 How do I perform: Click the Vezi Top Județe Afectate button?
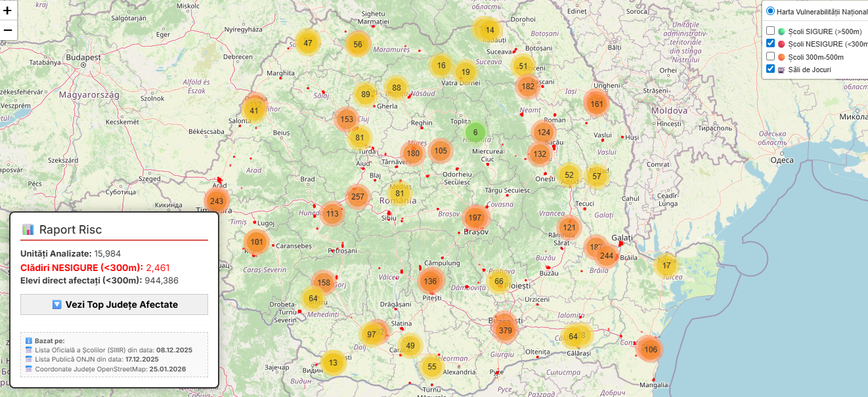(x=114, y=304)
